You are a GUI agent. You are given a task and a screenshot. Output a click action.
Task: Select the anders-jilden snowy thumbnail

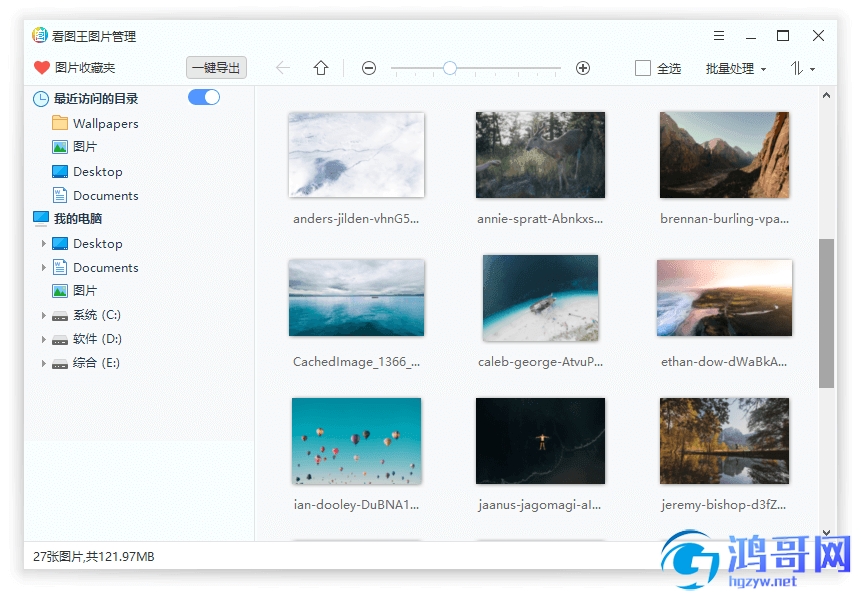coord(356,155)
